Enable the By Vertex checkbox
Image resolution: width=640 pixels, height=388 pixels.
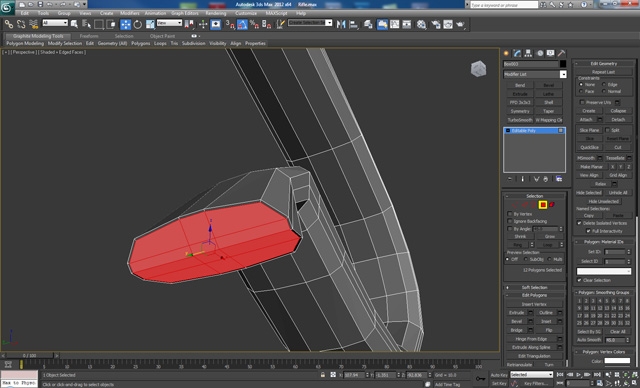point(510,214)
